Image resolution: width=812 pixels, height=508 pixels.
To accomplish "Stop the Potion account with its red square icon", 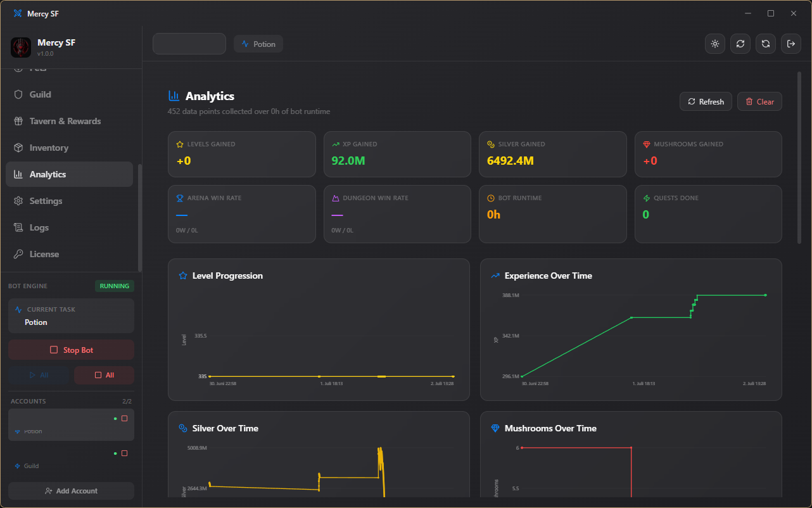I will (x=124, y=419).
